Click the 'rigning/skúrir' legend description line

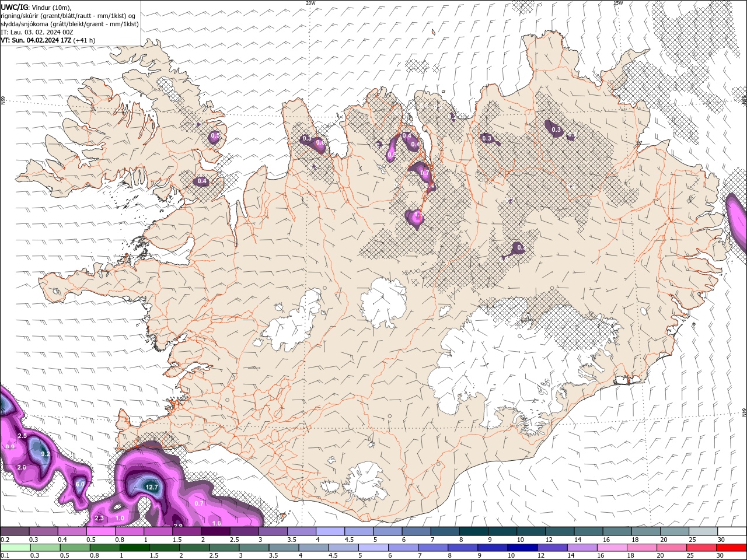(68, 16)
